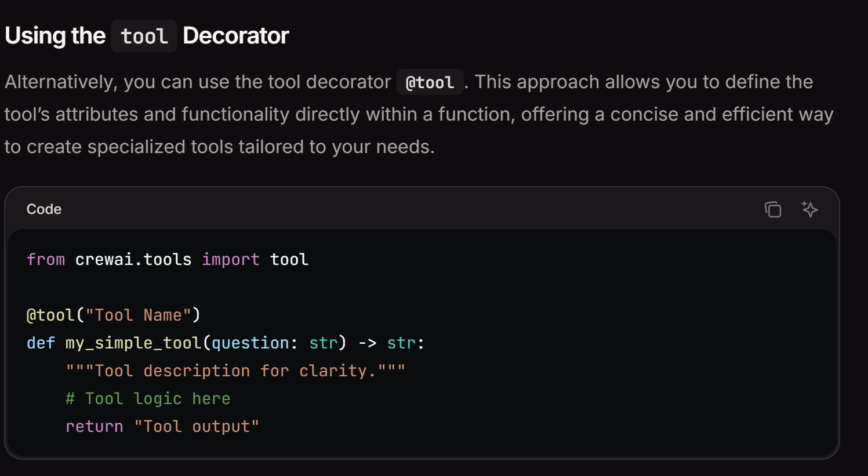The width and height of the screenshot is (868, 476).
Task: Click the paragraph starting 'Alternatively, you can'
Action: 406,114
